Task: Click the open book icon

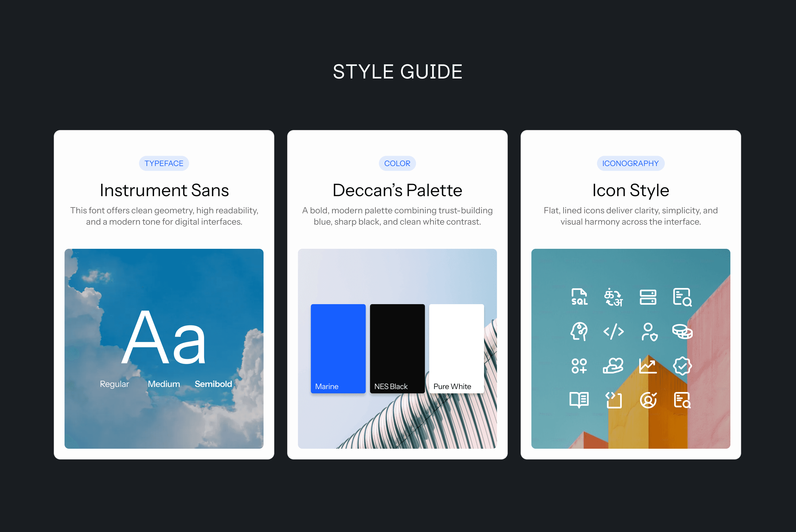Action: [579, 400]
